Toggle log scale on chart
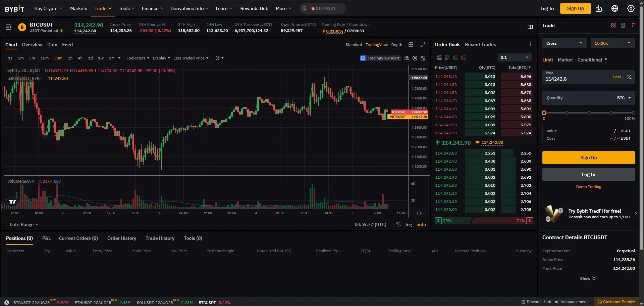The width and height of the screenshot is (644, 306). [x=409, y=224]
